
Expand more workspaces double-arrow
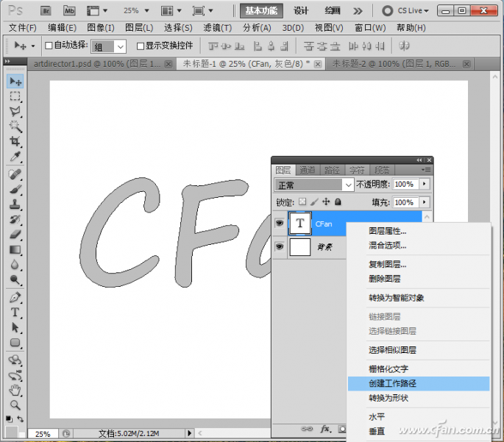pyautogui.click(x=358, y=11)
